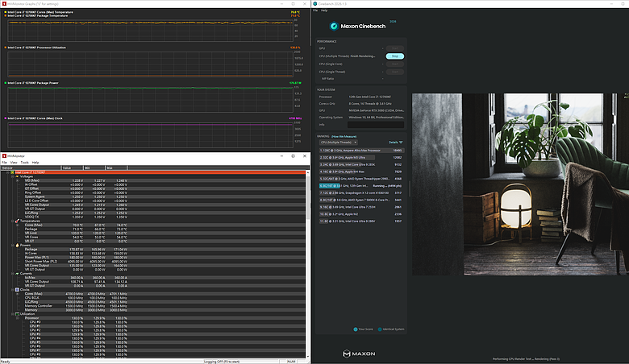
Task: Collapse the Clocks tree group
Action: click(12, 290)
